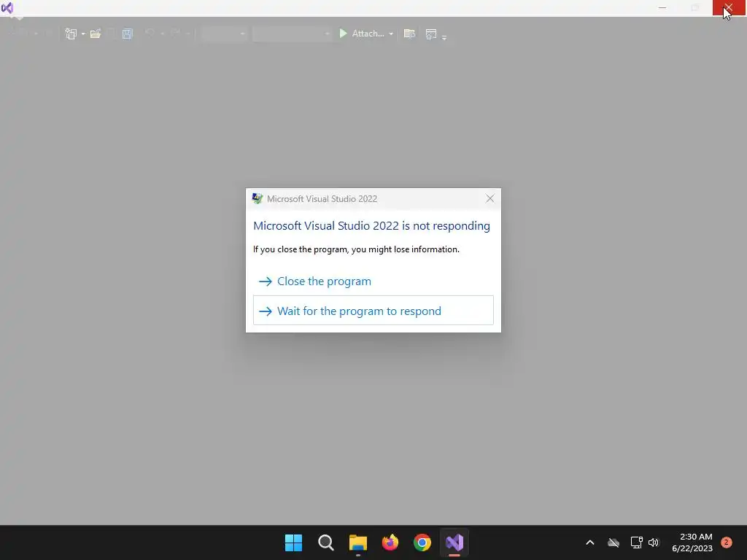This screenshot has height=560, width=747.
Task: Click the red Visual Studio close button
Action: coord(729,8)
